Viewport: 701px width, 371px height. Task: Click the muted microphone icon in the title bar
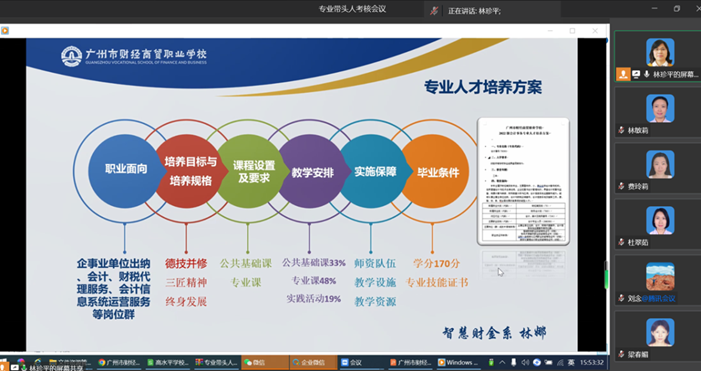pos(434,11)
